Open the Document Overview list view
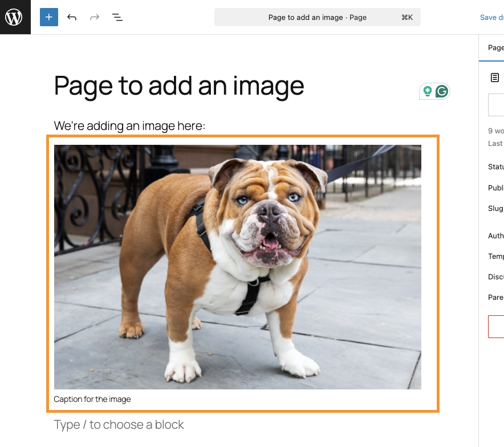The height and width of the screenshot is (447, 504). coord(117,17)
